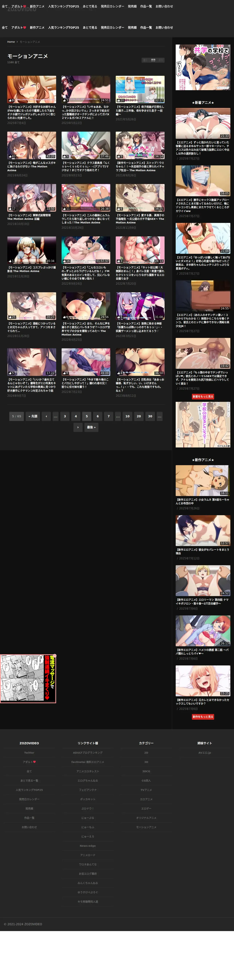234x980 pixels.
Task: Go to pagination page 7
Action: pyautogui.click(x=109, y=416)
